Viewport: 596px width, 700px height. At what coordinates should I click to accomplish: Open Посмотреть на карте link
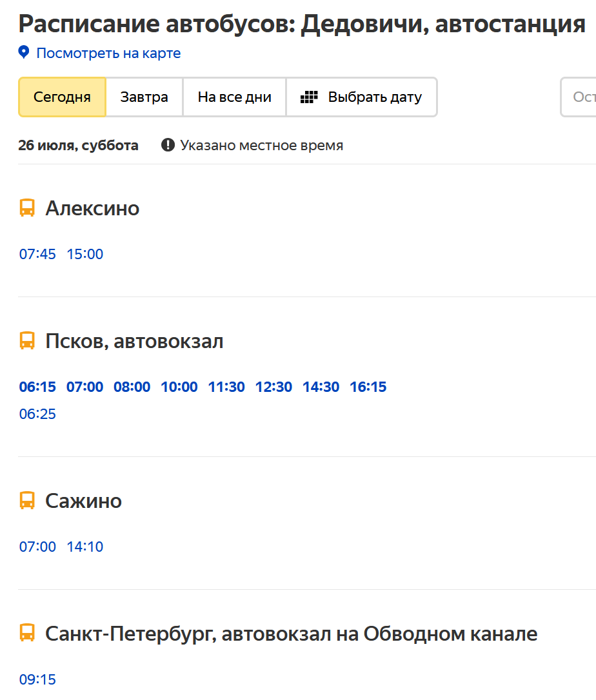point(108,53)
